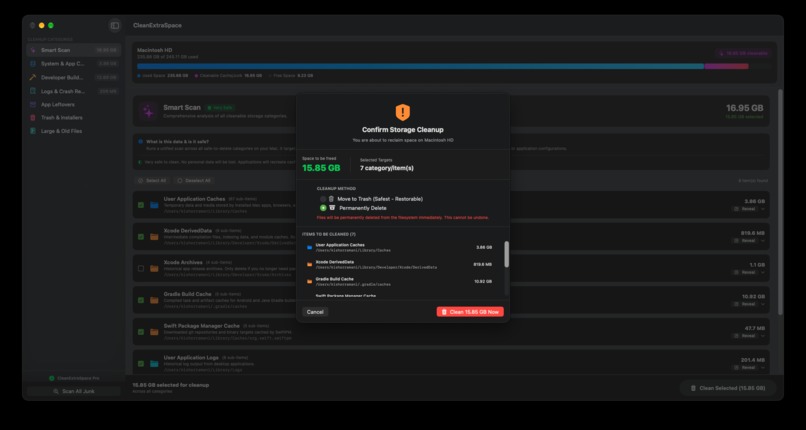Click the Scan All Junk button

pyautogui.click(x=74, y=391)
